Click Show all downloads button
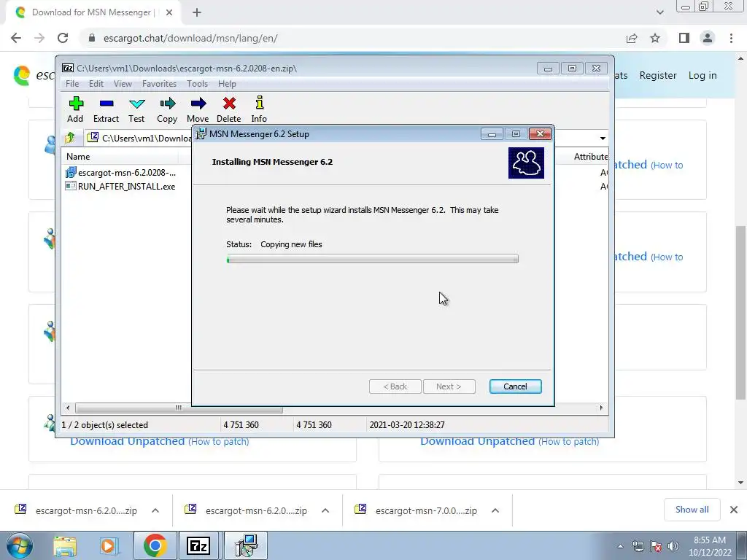 point(692,510)
